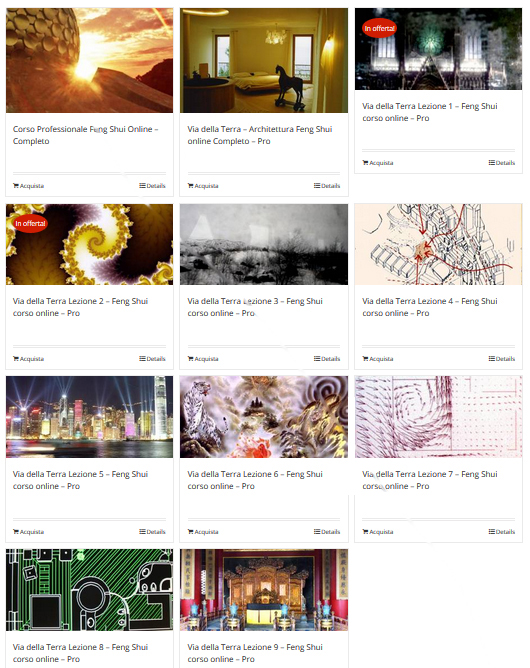Image resolution: width=530 pixels, height=668 pixels.
Task: Click the In offerta badge on fractal spiral image
Action: tap(30, 224)
